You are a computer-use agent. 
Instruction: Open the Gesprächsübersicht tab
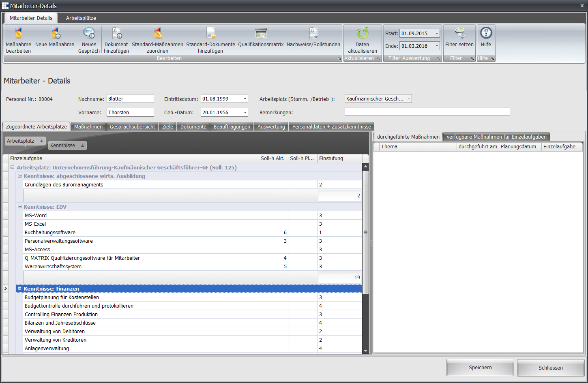click(x=132, y=126)
